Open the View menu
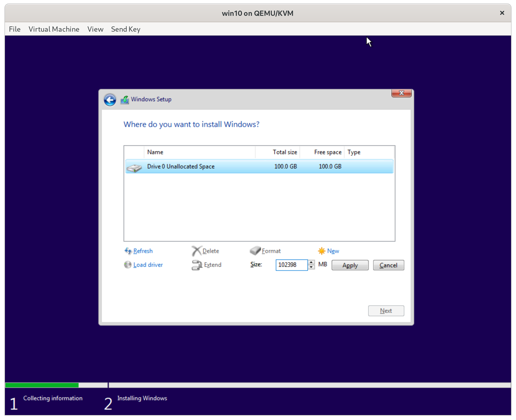 [95, 29]
